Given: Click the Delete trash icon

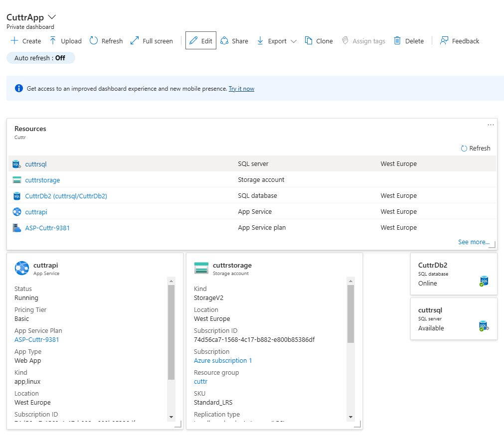Looking at the screenshot, I should coord(397,41).
